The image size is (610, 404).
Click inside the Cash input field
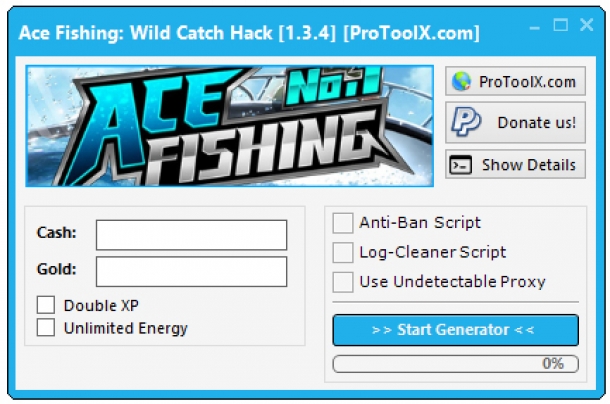coord(191,235)
